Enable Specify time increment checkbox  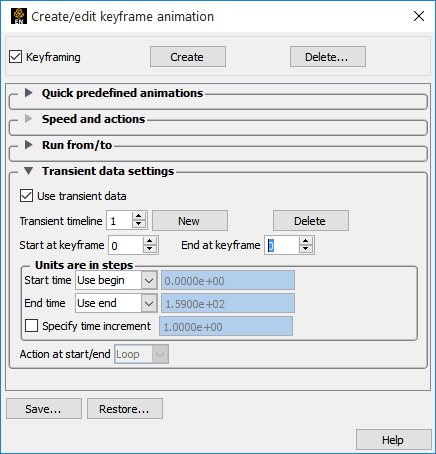click(31, 325)
